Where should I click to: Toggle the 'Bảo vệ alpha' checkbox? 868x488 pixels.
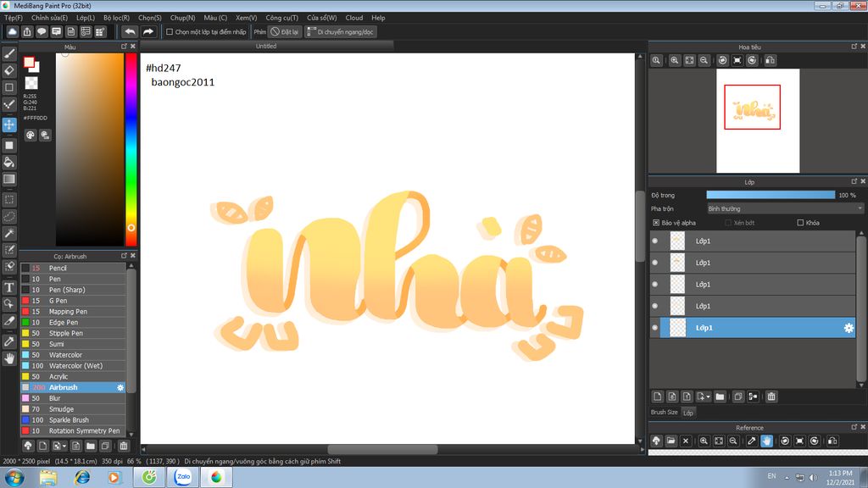[656, 223]
